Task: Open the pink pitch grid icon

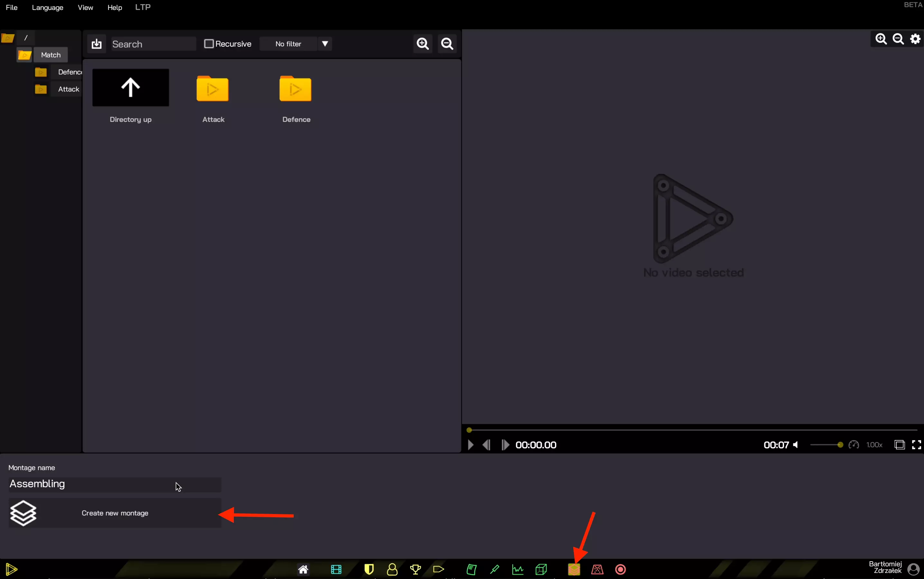Action: point(597,569)
